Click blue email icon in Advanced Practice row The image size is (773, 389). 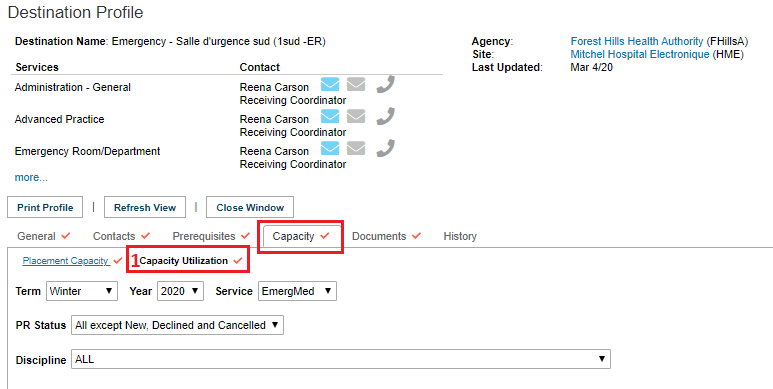[330, 117]
